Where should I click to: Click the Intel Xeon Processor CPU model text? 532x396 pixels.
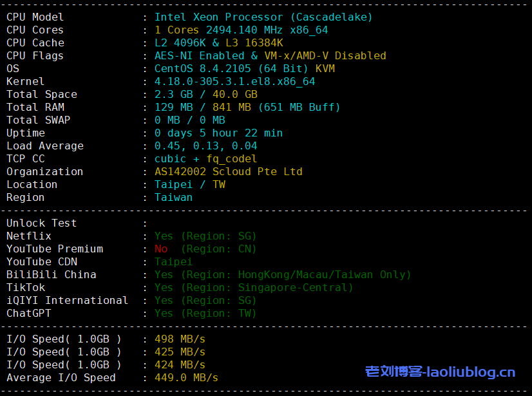263,17
